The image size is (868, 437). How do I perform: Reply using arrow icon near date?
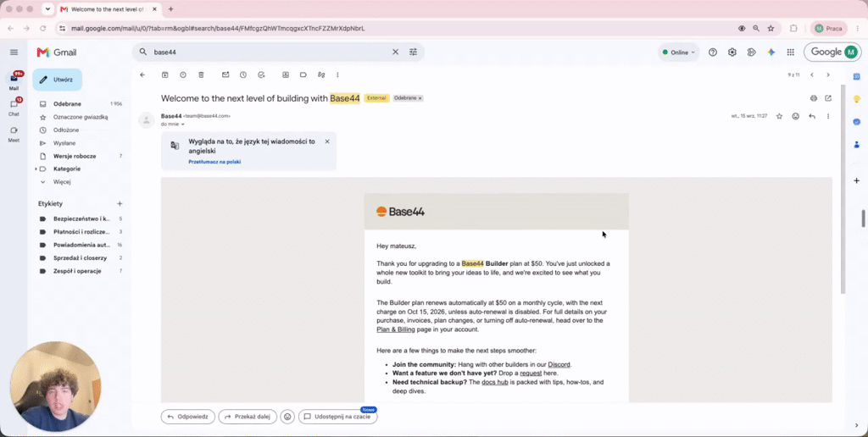click(x=812, y=116)
